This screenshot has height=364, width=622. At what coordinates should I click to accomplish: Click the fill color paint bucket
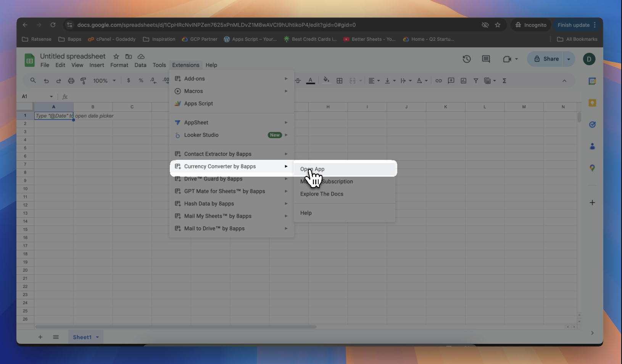[x=326, y=81]
